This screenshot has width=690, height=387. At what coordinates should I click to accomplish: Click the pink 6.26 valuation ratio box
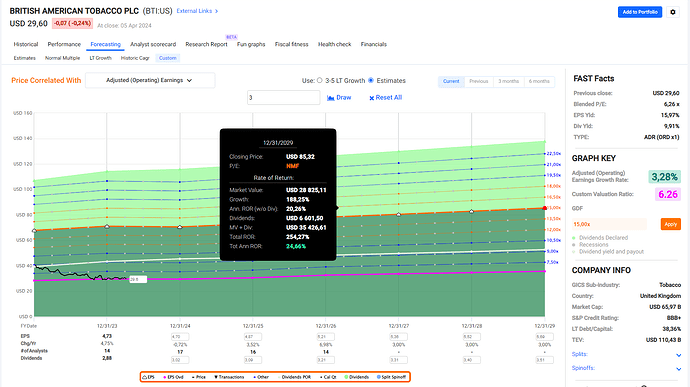(x=667, y=194)
